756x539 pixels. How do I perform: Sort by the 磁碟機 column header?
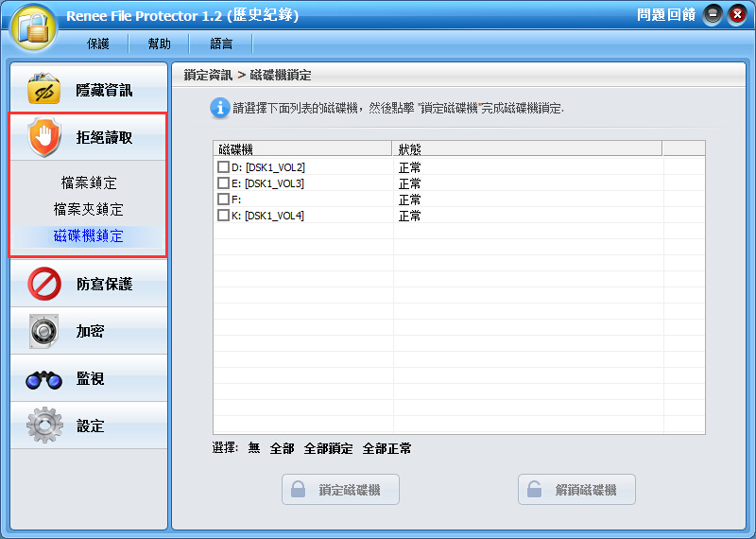coord(302,148)
